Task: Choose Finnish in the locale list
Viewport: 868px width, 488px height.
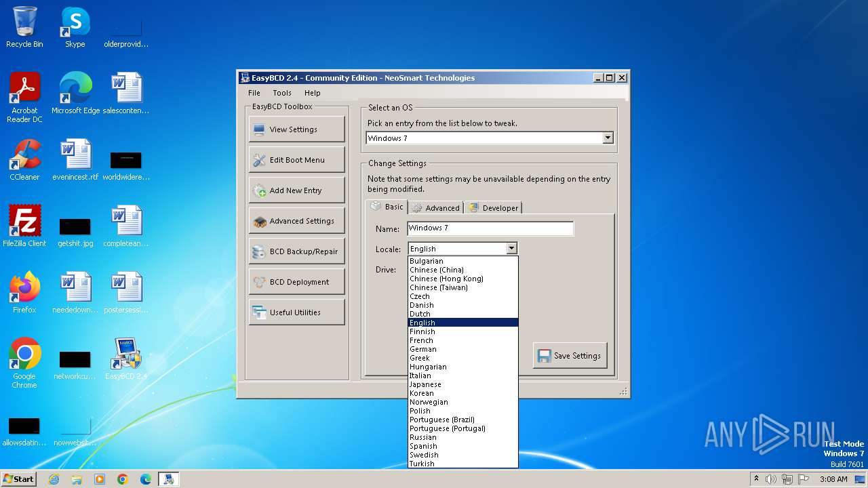Action: click(463, 331)
